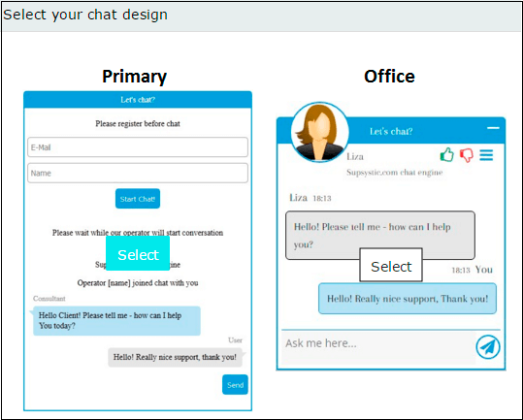Focus the Name input field
523x420 pixels.
(138, 173)
